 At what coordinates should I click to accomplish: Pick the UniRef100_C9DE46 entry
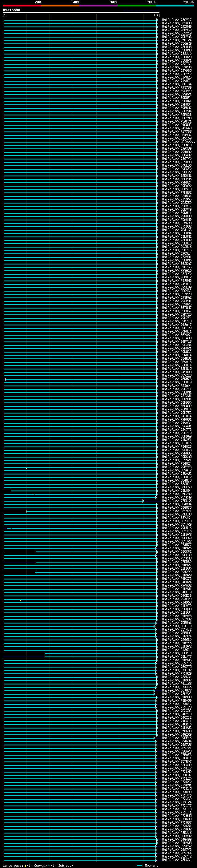pyautogui.click(x=177, y=737)
